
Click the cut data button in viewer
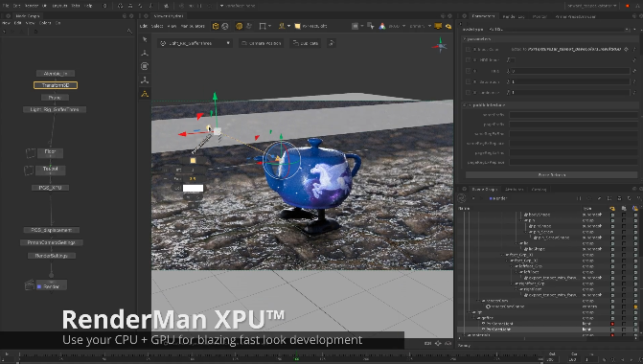tap(306, 43)
